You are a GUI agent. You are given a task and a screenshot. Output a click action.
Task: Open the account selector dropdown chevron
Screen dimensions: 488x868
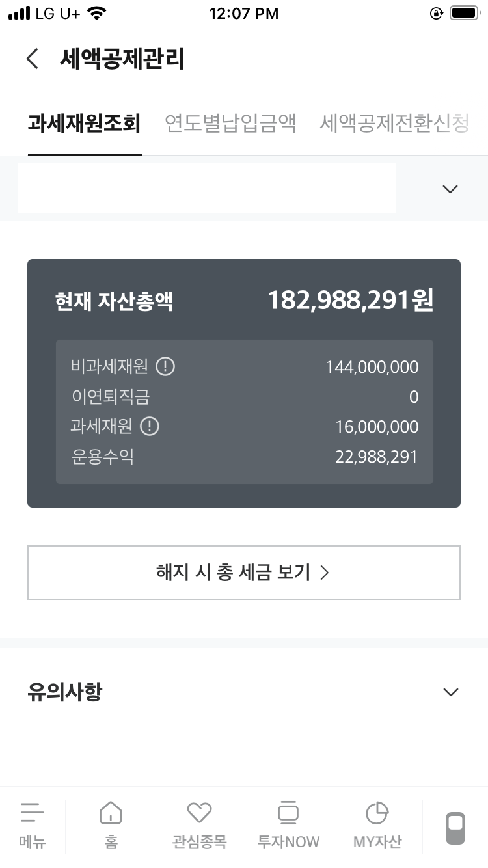450,189
